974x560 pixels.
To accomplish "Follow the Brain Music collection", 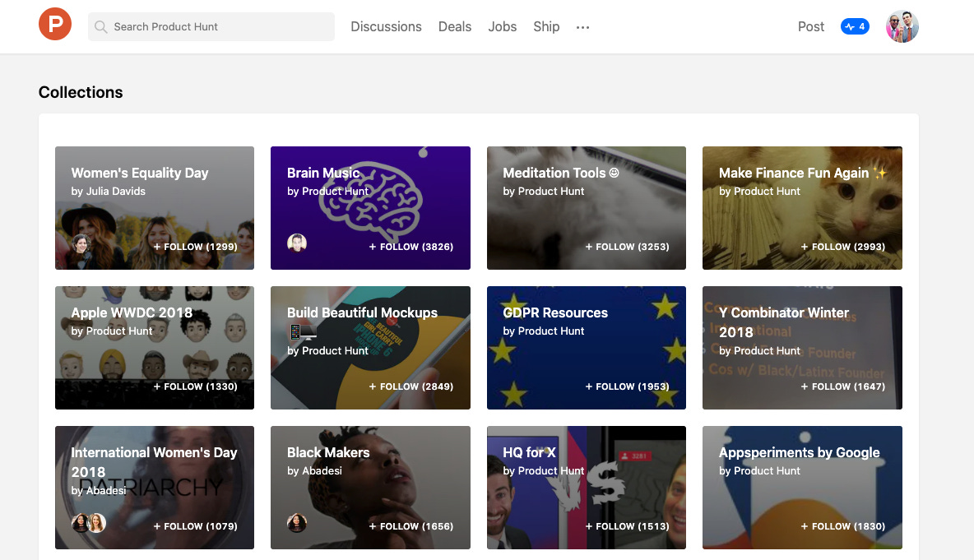I will tap(411, 247).
